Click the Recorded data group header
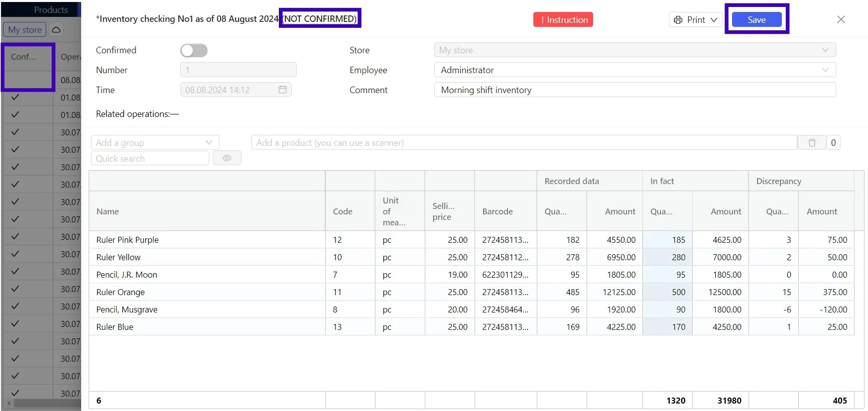The width and height of the screenshot is (868, 411). click(x=590, y=181)
